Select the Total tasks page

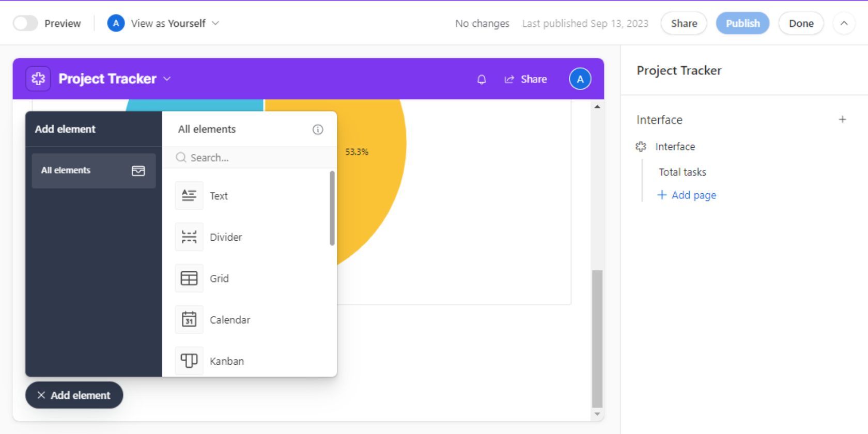682,172
